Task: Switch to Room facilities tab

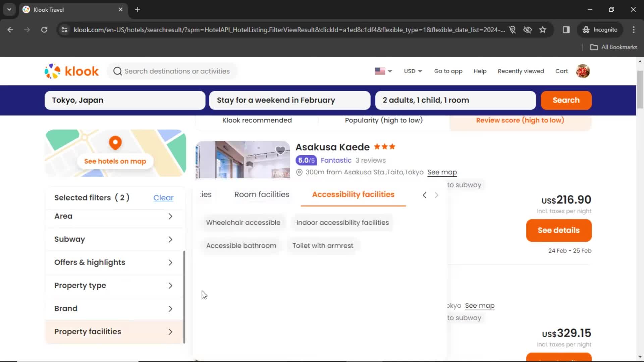Action: point(262,194)
